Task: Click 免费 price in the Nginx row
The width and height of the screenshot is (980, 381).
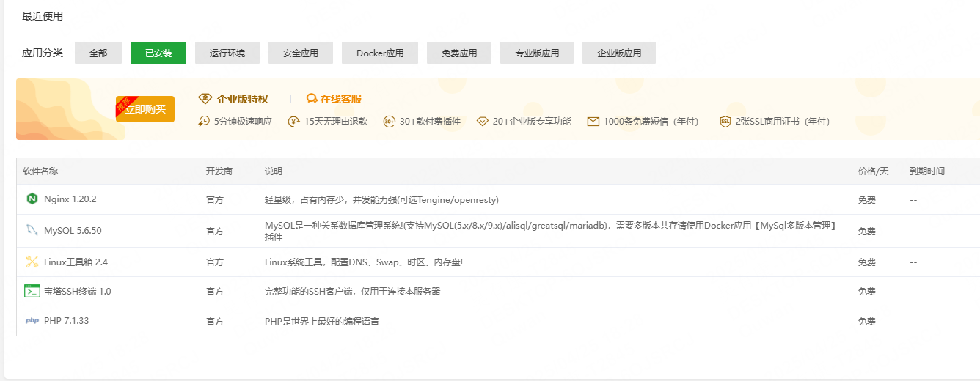Action: 866,199
